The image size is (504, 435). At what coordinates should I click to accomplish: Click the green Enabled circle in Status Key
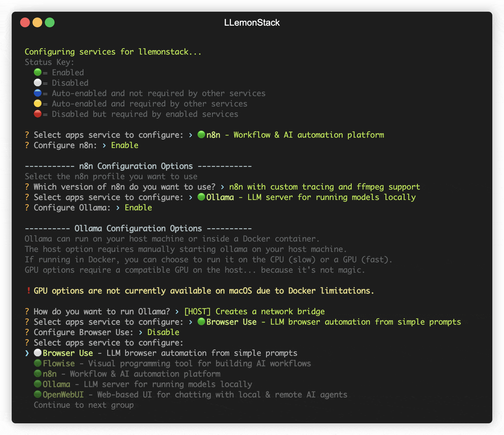pos(38,72)
